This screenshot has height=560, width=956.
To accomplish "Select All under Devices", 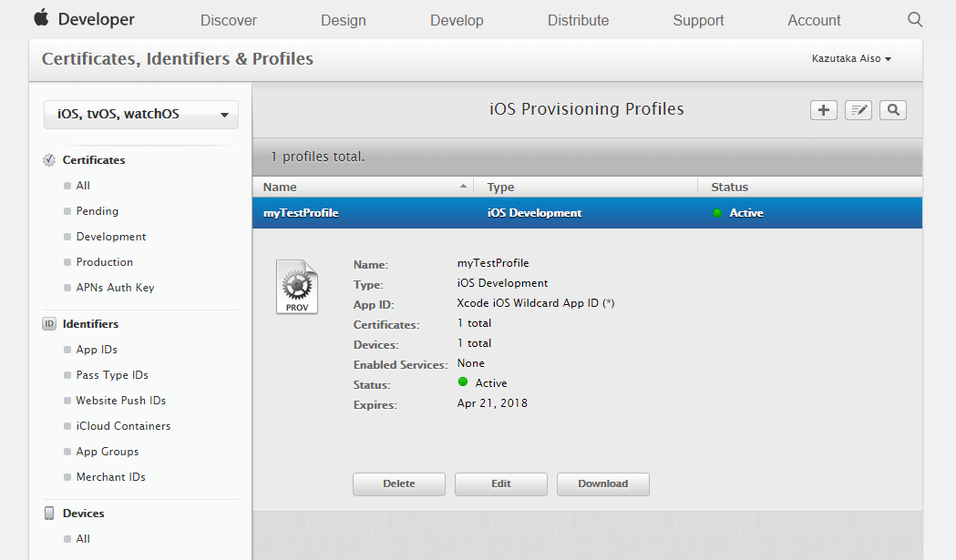I will (x=83, y=539).
